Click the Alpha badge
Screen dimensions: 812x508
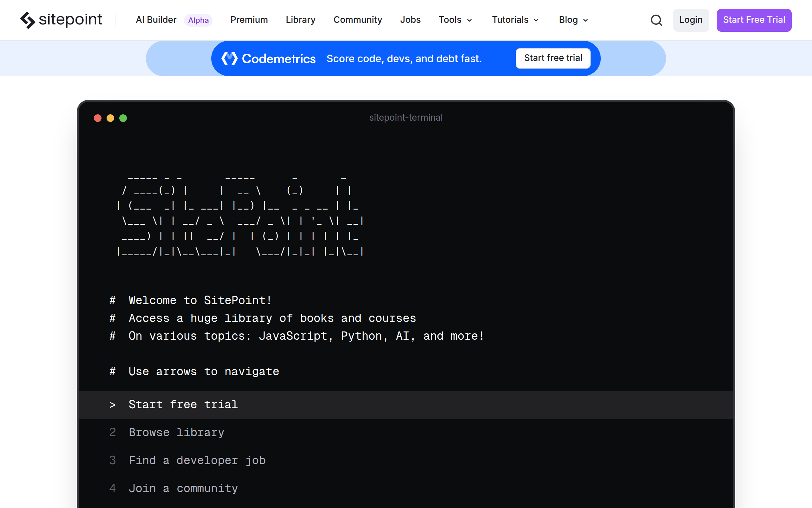pos(198,20)
